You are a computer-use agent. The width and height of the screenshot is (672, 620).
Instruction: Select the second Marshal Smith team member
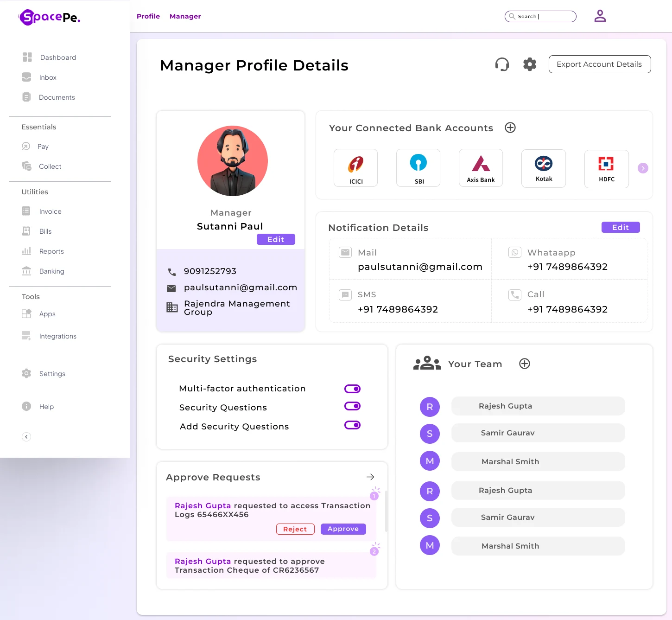[x=538, y=546]
